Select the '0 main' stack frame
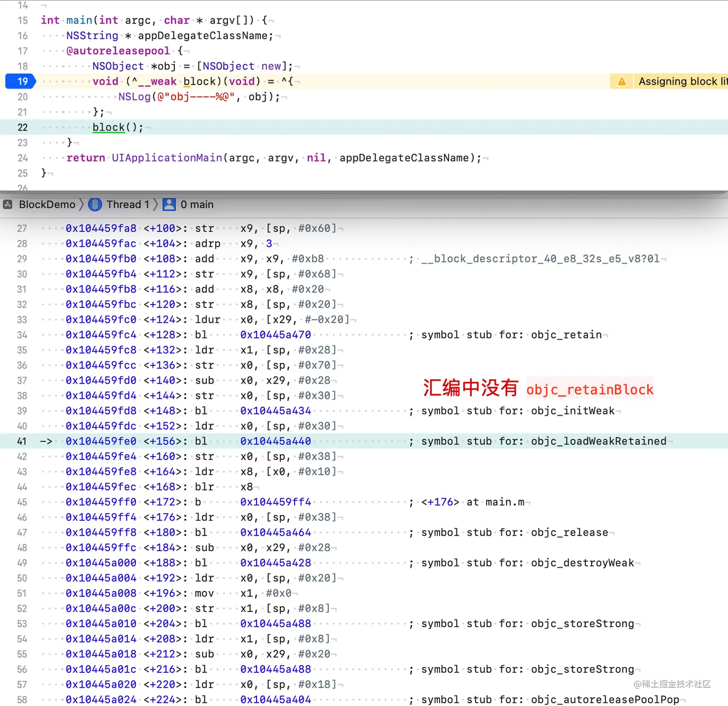728x706 pixels. pos(197,205)
